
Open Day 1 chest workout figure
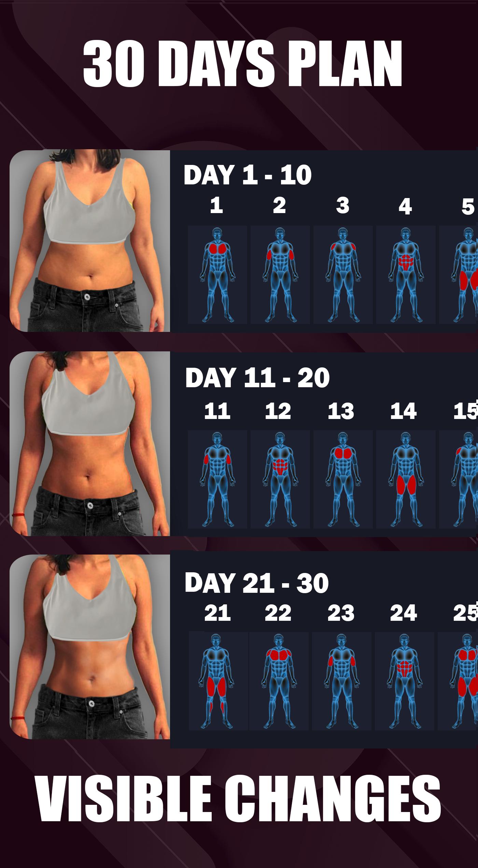click(x=217, y=275)
